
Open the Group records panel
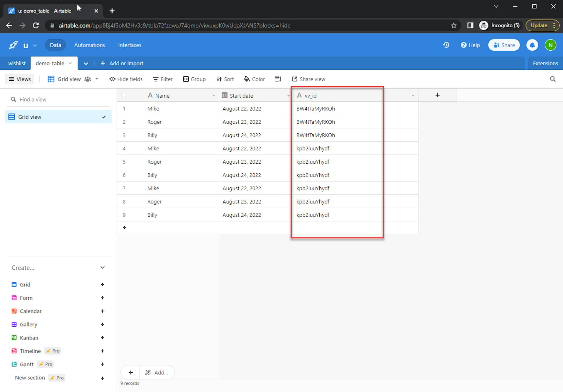click(194, 79)
